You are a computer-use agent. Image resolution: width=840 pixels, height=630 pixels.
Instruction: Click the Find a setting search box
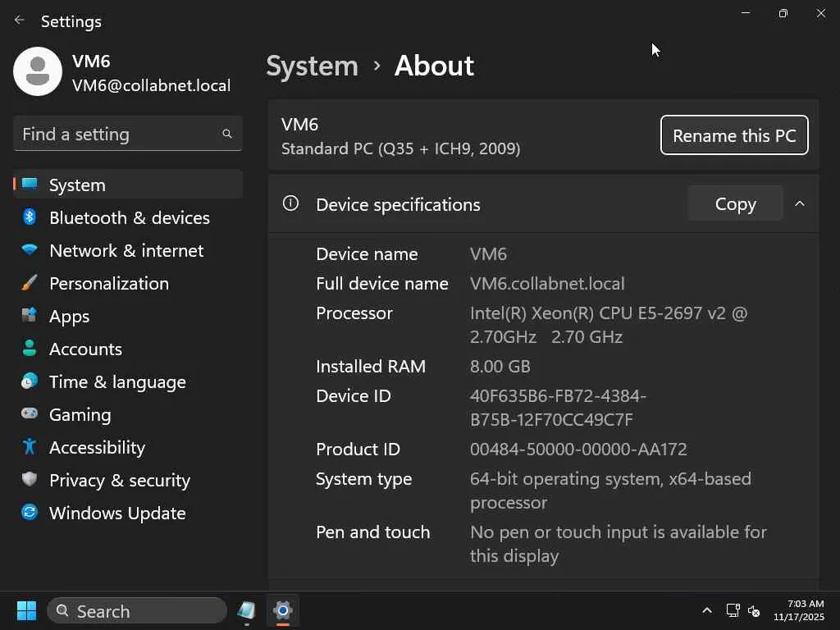click(119, 135)
